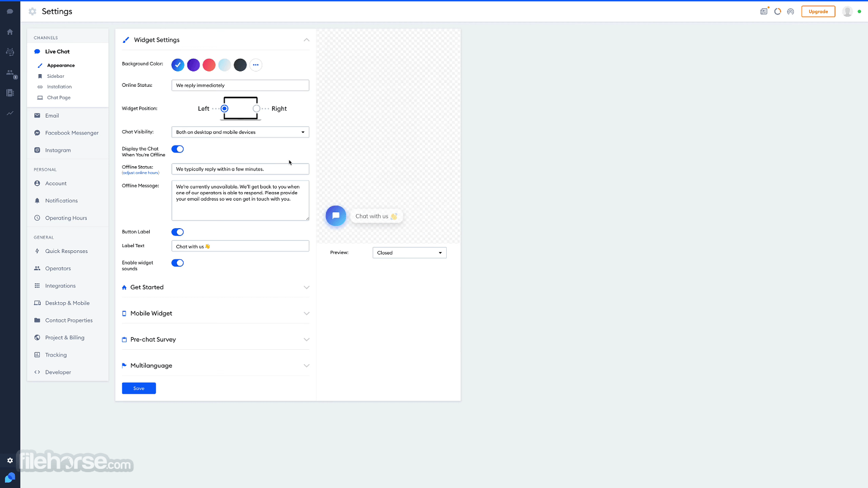Select the purple background color

194,65
